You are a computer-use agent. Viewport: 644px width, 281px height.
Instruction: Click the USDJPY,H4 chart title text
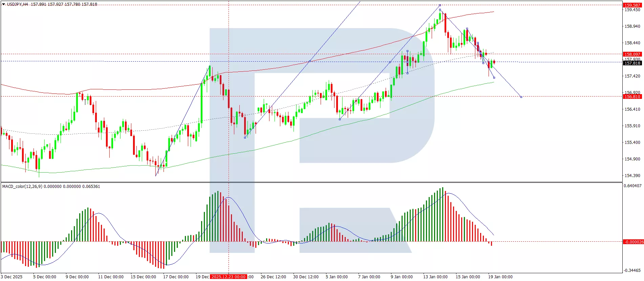[x=18, y=4]
